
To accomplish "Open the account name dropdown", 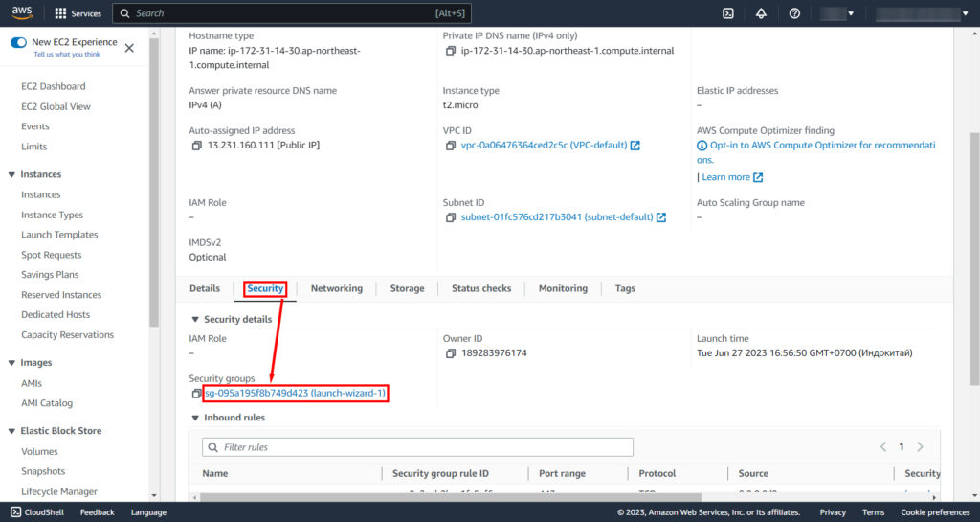I will 922,13.
